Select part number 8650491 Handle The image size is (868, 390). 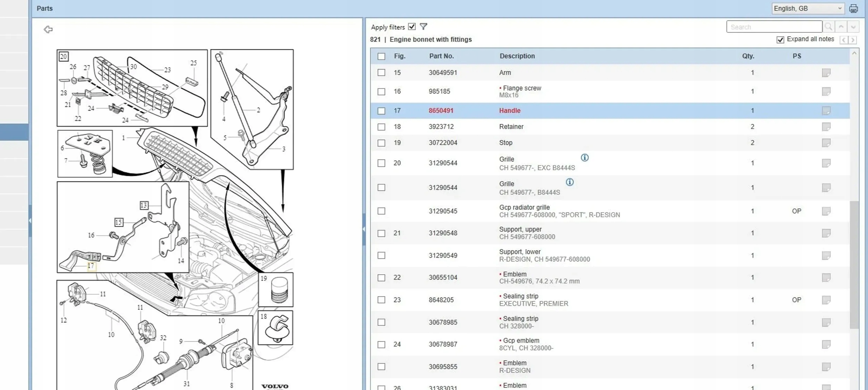441,111
